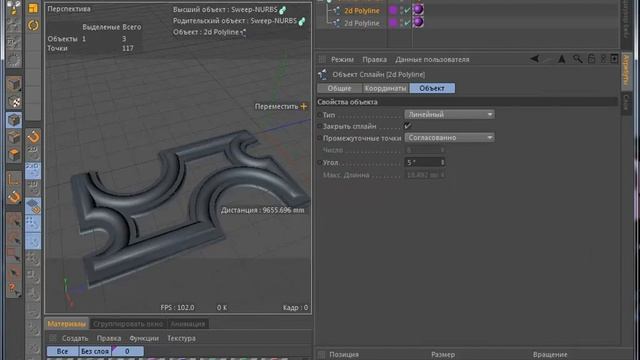
Task: Click the orange circular arrow icon
Action: (x=33, y=25)
